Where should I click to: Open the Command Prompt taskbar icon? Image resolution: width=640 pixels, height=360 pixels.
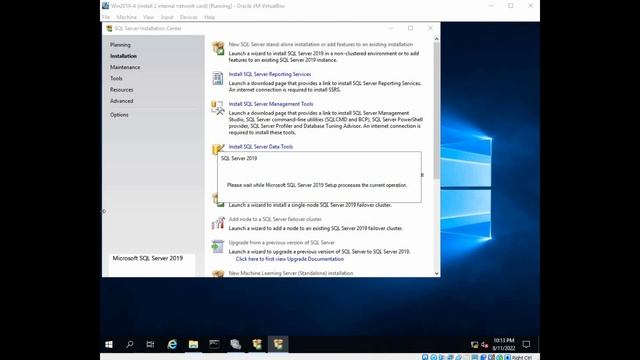pos(214,344)
